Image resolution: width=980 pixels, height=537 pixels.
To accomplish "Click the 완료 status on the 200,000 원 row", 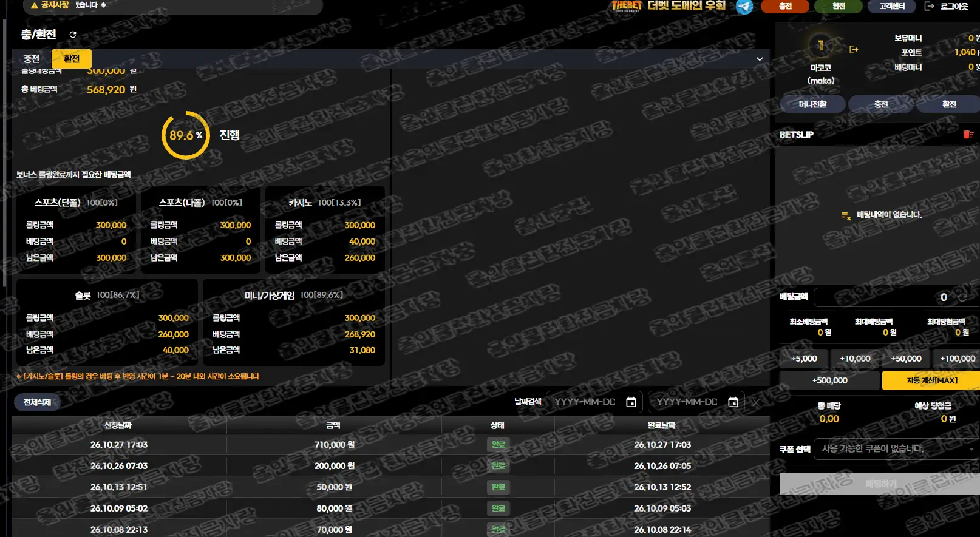I will coord(499,466).
